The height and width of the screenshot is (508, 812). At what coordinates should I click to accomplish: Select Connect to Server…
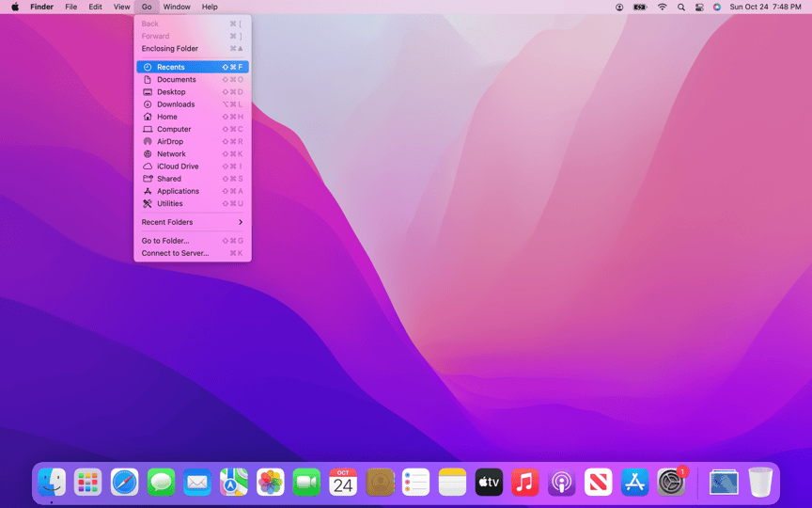tap(193, 253)
